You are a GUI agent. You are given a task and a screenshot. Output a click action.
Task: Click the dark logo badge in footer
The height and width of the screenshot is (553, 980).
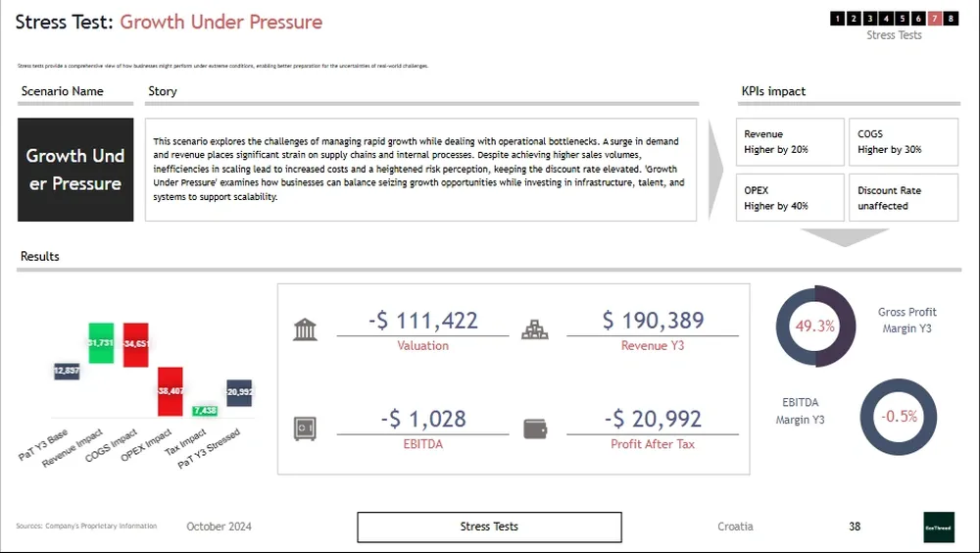(x=938, y=527)
